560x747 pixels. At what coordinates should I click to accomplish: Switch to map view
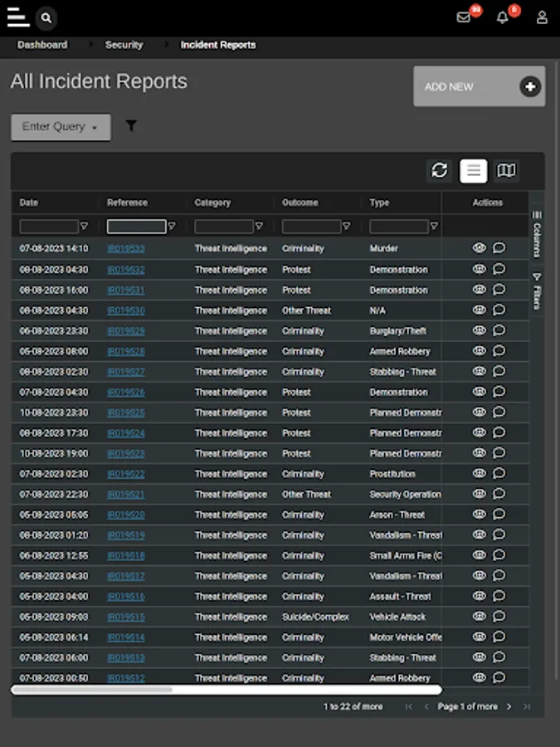tap(506, 170)
